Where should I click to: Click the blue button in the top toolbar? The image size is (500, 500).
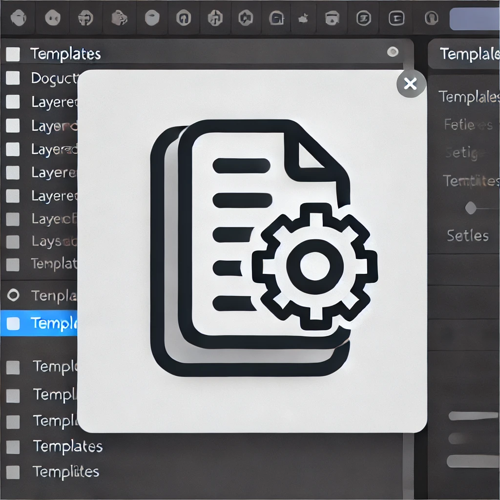(x=475, y=19)
